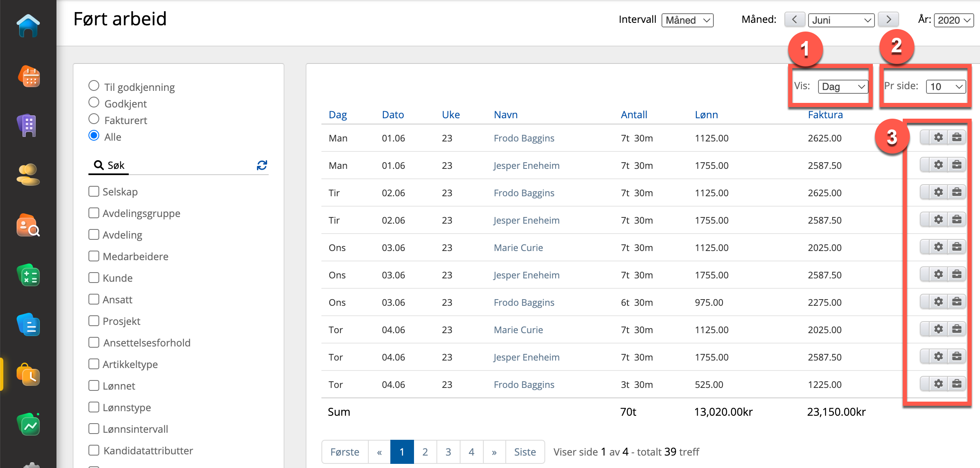
Task: Select the Godkjent radio button
Action: pyautogui.click(x=94, y=102)
